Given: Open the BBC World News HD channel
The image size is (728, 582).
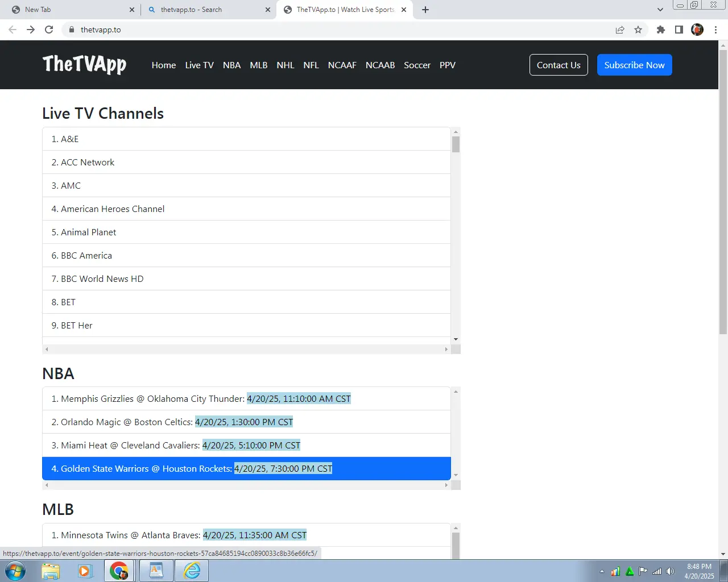Looking at the screenshot, I should point(246,278).
